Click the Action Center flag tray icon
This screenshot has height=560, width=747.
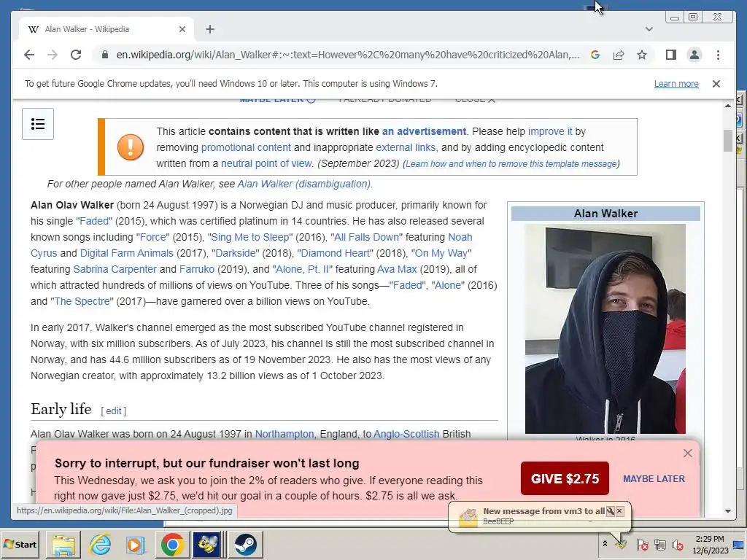(642, 544)
